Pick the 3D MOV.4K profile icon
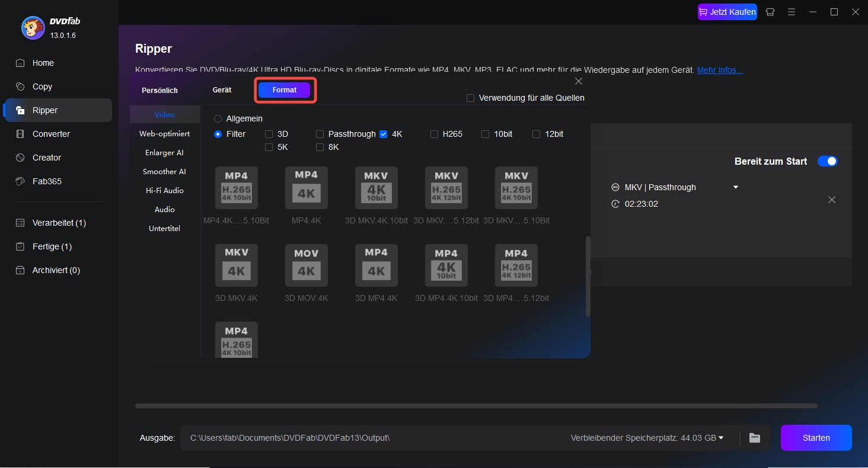 307,265
